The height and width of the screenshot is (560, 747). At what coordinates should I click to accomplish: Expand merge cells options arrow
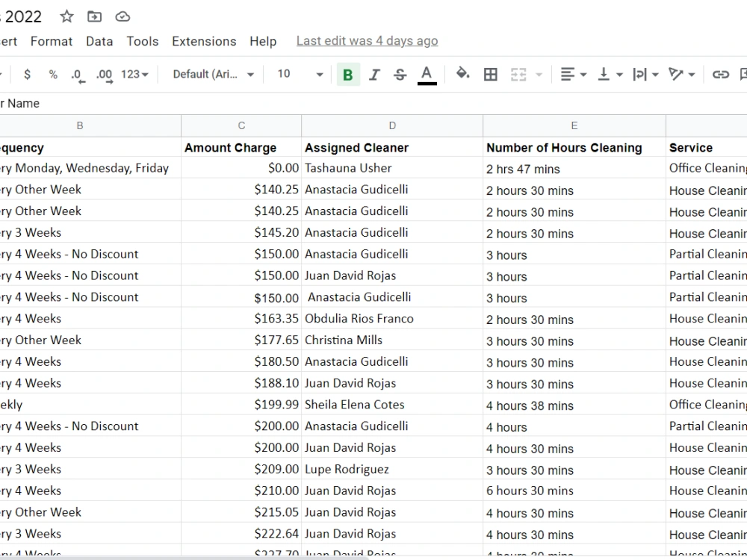point(539,74)
